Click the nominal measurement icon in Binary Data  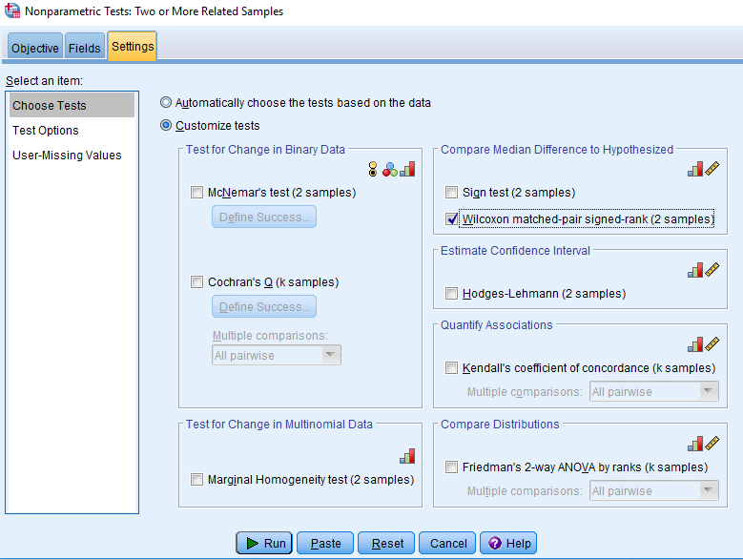click(390, 169)
